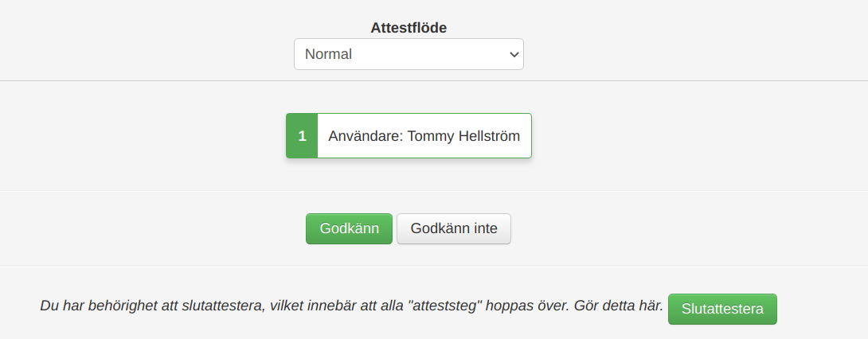Expand the attest flow combo box
Viewport: 868px width, 339px height.
[x=408, y=54]
